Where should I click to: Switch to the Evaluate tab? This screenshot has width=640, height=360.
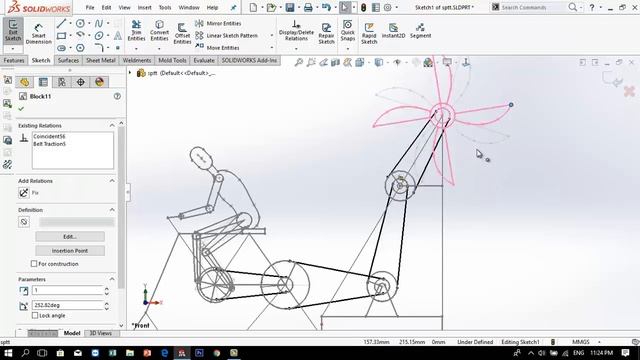[x=204, y=60]
